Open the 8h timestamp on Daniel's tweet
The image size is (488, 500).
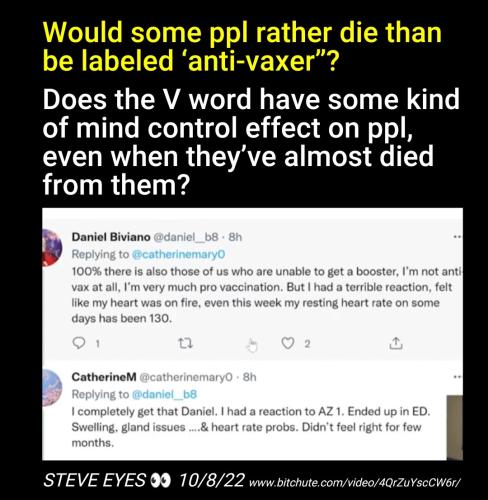235,237
